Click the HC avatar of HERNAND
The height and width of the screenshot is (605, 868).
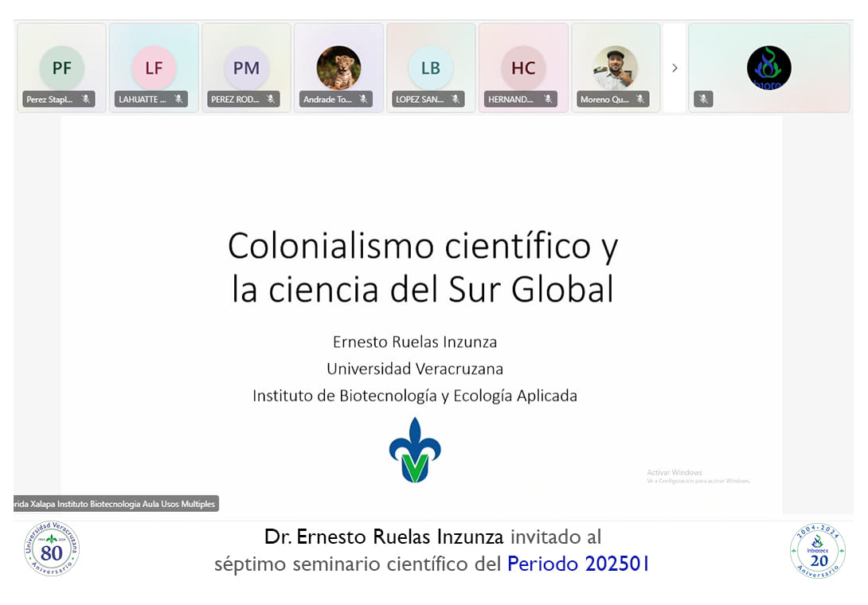[523, 68]
